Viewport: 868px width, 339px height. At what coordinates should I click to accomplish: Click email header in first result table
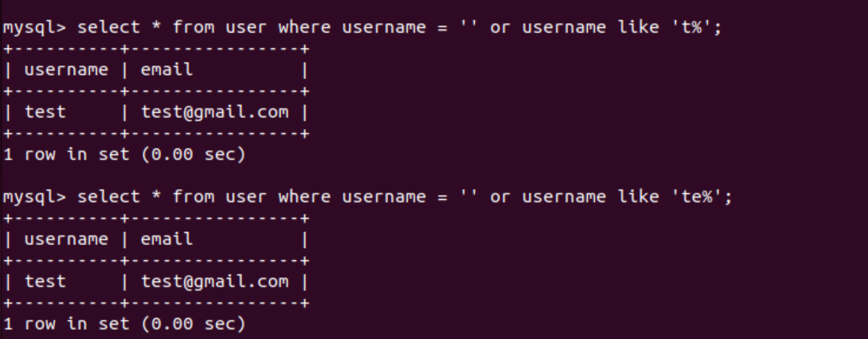pyautogui.click(x=167, y=69)
